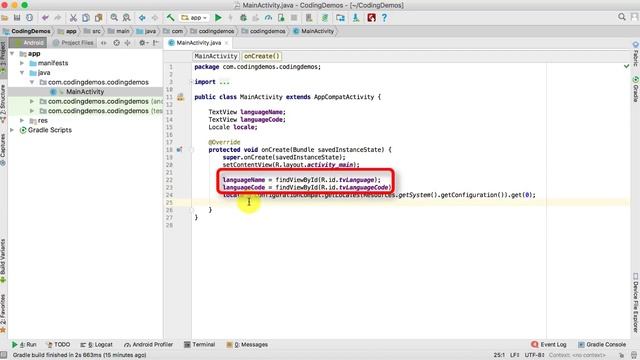
Task: Click the MainActivity breadcrumb in navigation bar
Action: [313, 31]
